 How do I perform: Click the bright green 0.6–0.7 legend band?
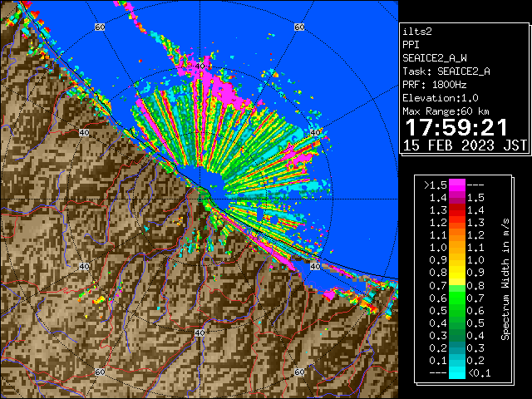pyautogui.click(x=456, y=298)
